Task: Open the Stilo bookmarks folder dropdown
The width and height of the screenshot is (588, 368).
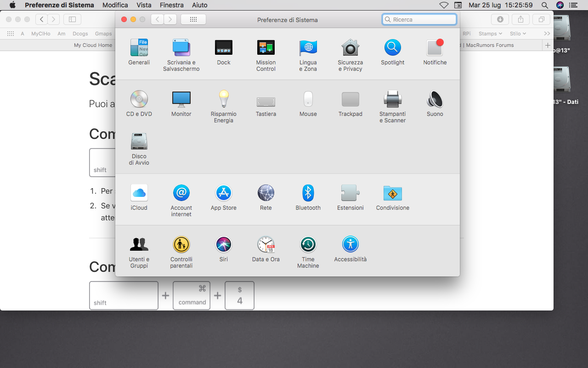Action: [x=518, y=34]
